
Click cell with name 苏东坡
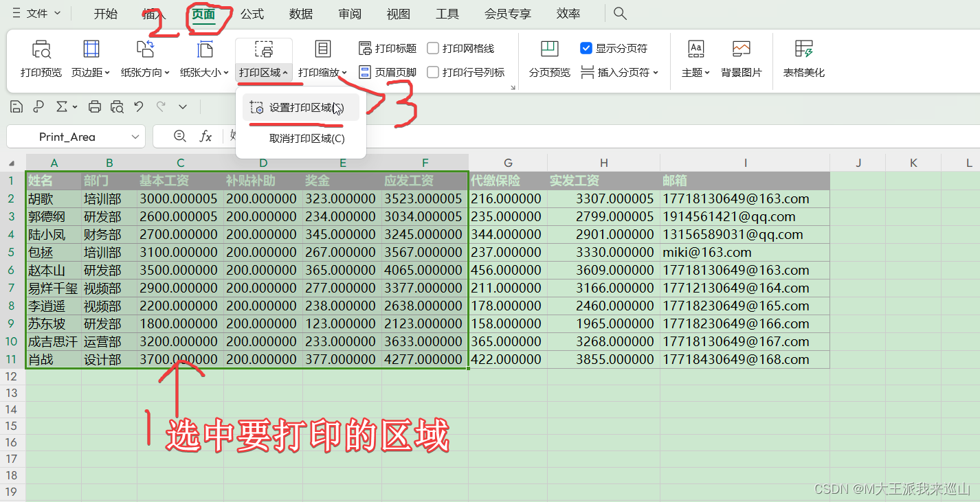click(x=54, y=323)
